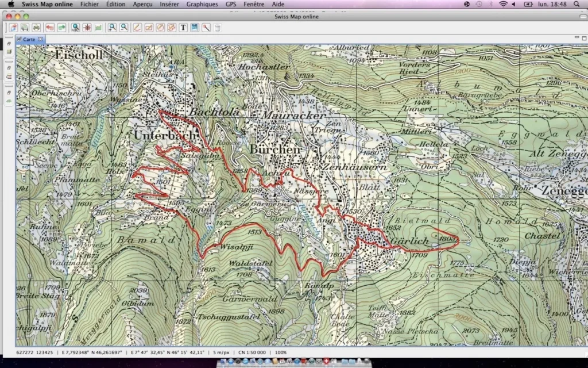Open the Édition menu
Screen dimensions: 588x368
[115, 4]
